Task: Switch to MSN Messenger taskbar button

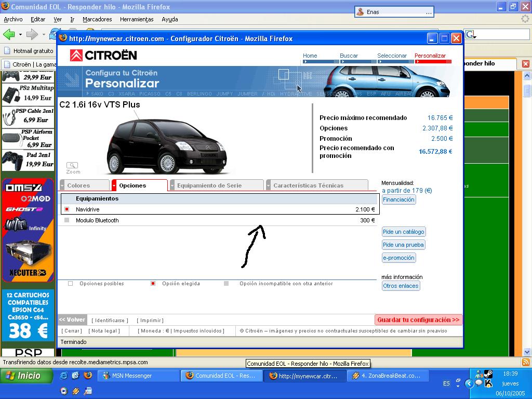Action: [x=138, y=376]
